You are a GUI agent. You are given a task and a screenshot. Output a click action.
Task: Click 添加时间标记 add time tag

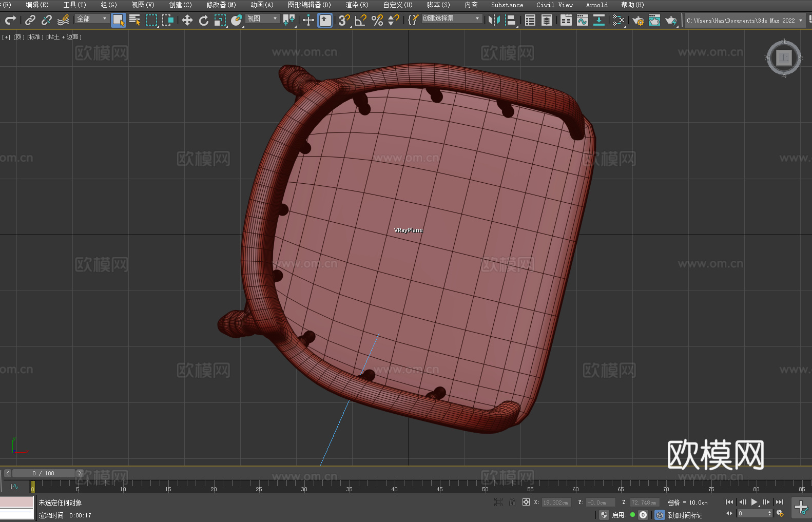pos(684,515)
